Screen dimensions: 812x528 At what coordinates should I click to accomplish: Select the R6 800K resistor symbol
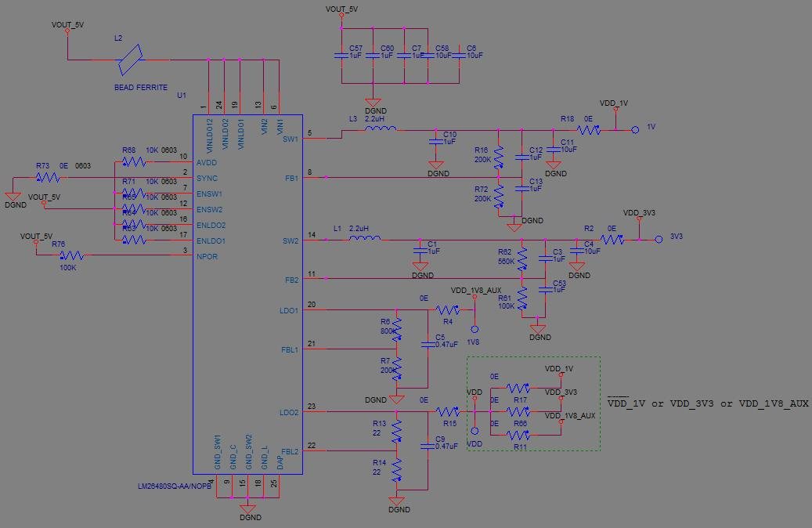pos(397,330)
